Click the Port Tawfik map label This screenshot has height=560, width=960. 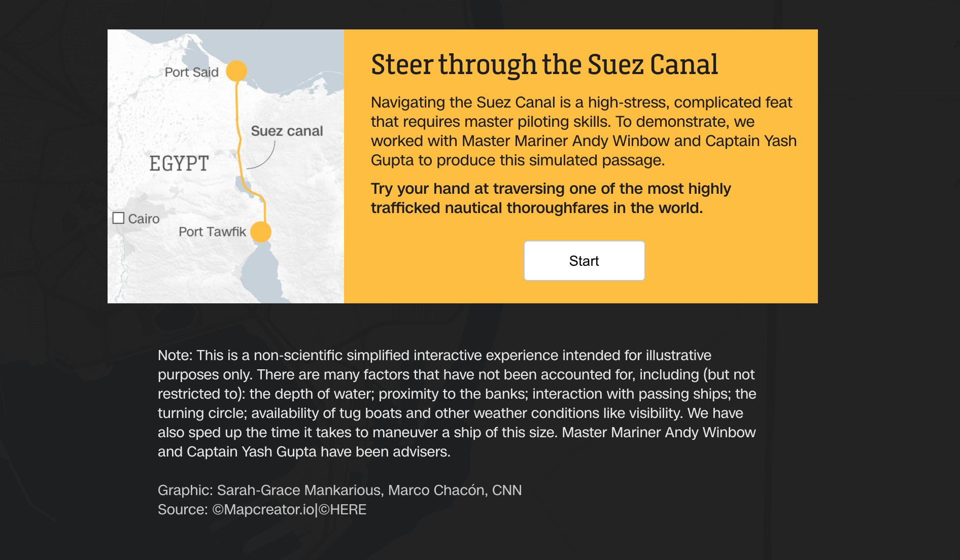(x=212, y=232)
